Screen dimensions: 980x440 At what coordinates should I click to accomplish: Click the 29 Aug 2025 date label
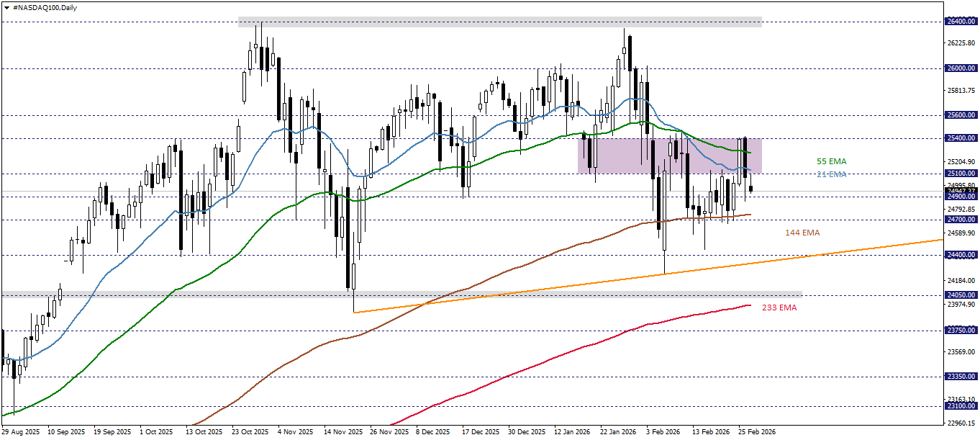coord(19,432)
